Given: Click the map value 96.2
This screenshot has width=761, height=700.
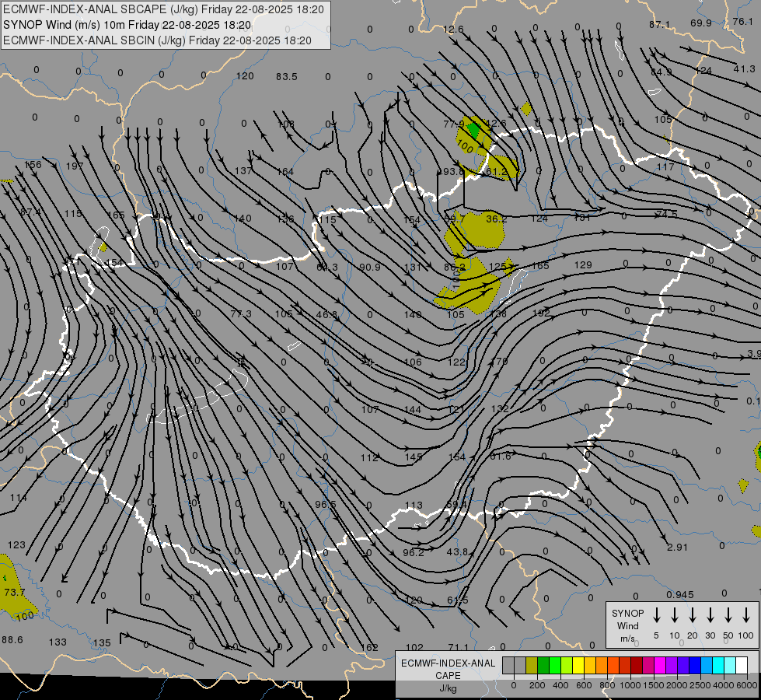Looking at the screenshot, I should tap(414, 553).
